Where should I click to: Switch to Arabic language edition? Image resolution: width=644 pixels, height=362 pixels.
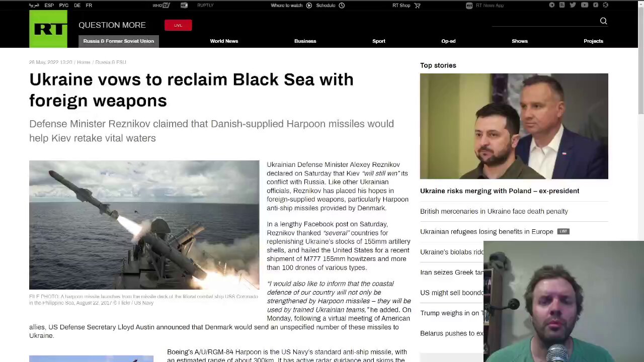click(x=34, y=5)
